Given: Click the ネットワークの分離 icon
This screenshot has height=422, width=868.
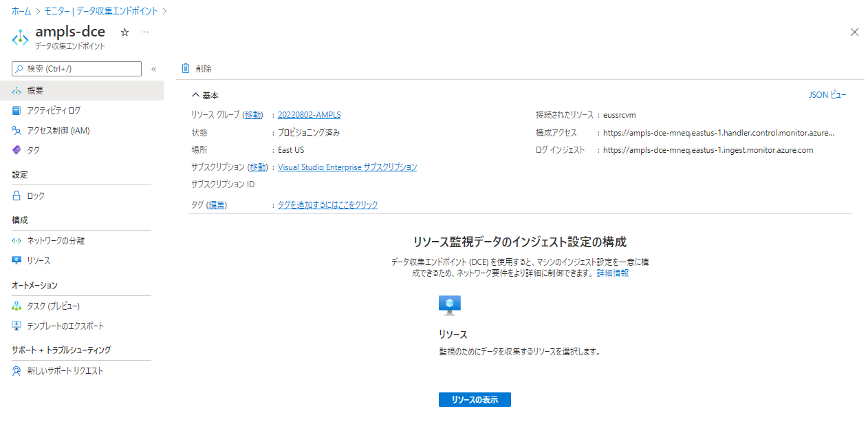Looking at the screenshot, I should pyautogui.click(x=17, y=241).
